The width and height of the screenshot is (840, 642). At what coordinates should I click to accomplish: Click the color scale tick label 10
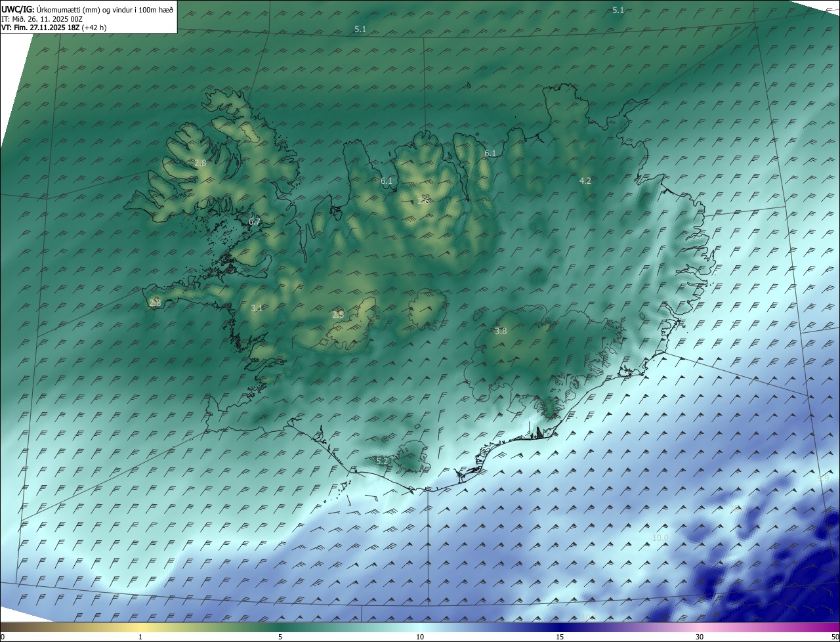[420, 637]
